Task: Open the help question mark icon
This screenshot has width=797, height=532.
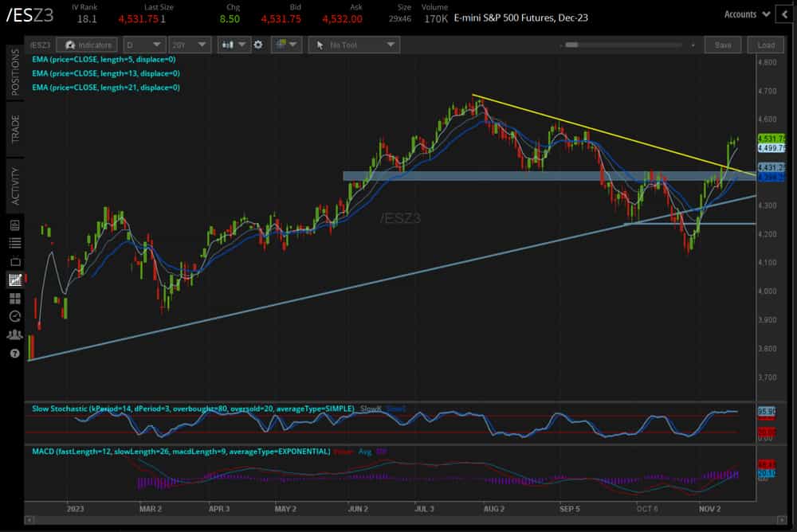Action: coord(14,353)
